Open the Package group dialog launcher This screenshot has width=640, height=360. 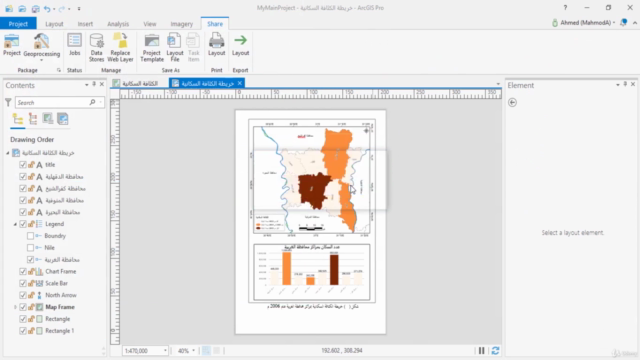59,70
